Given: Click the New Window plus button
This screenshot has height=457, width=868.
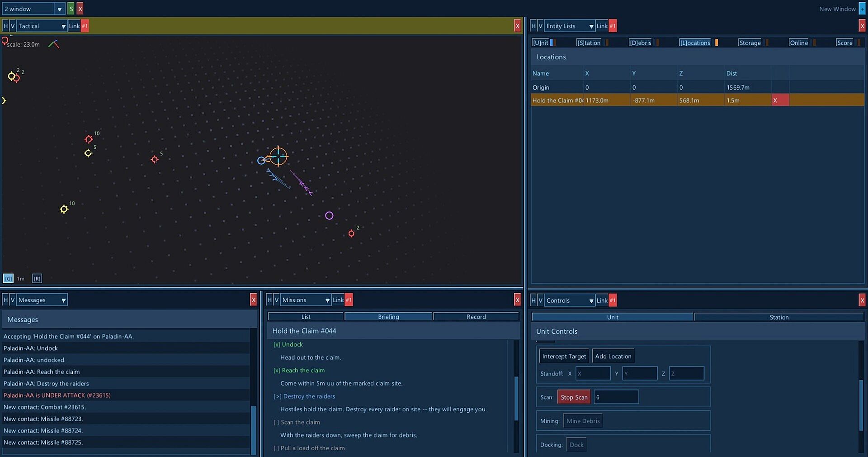Looking at the screenshot, I should click(862, 9).
